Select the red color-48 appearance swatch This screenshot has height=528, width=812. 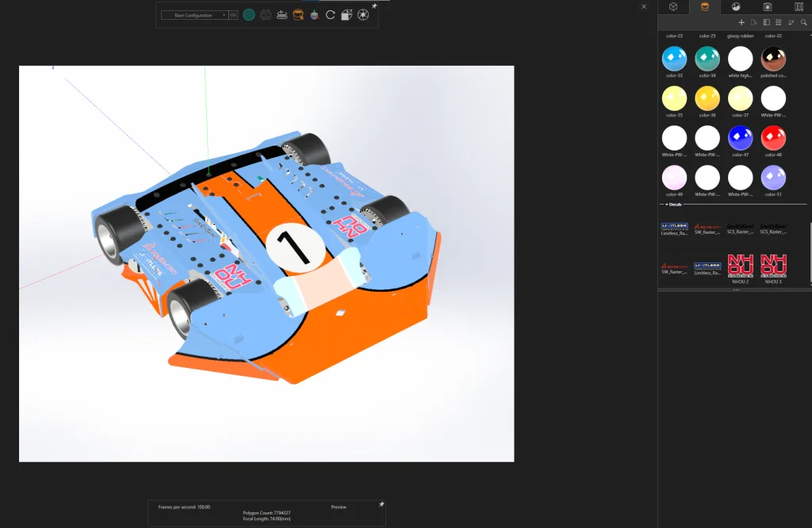(773, 138)
